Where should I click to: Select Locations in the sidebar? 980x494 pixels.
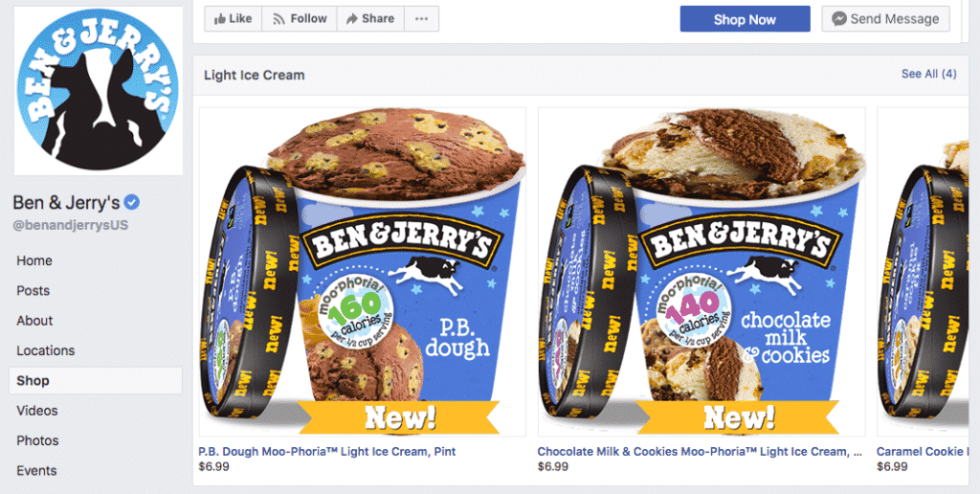(x=46, y=350)
